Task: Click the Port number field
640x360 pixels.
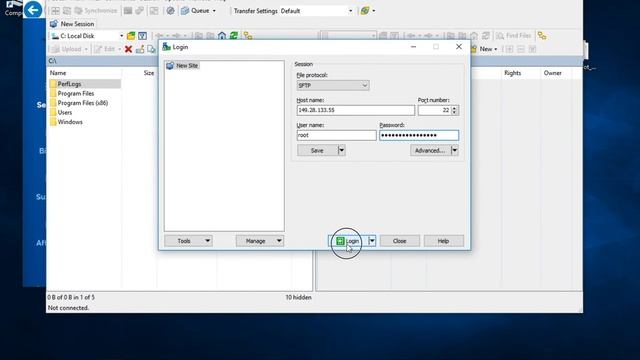Action: (434, 110)
